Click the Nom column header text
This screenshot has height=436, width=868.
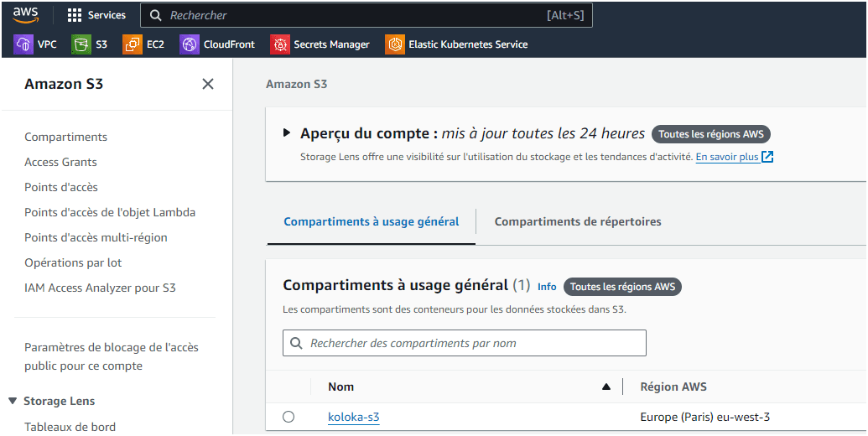coord(341,387)
